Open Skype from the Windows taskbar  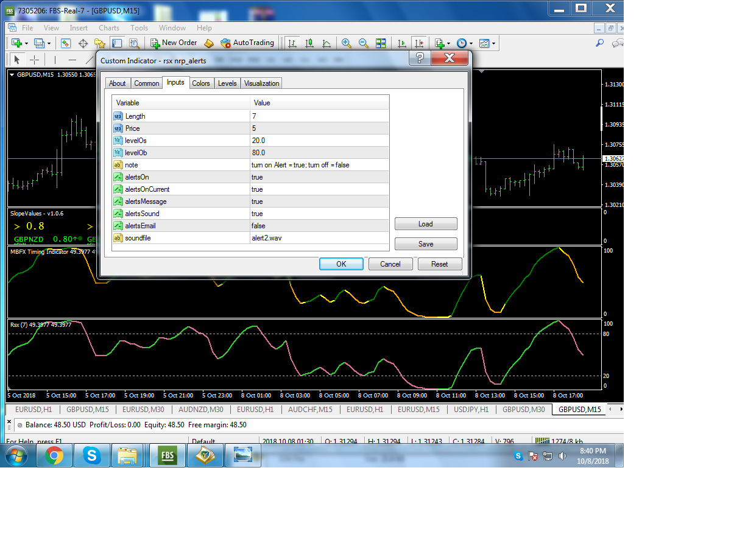click(x=92, y=455)
